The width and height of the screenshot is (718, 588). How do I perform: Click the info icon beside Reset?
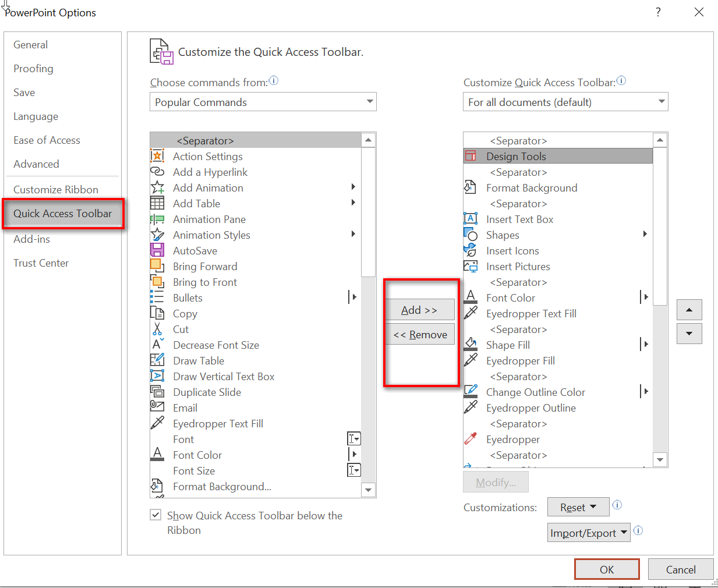click(x=617, y=505)
